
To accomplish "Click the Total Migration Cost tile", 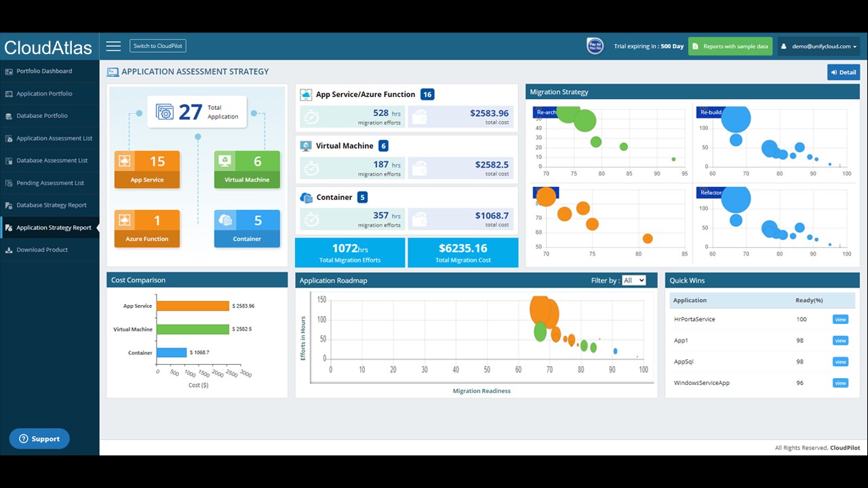I will pyautogui.click(x=463, y=253).
